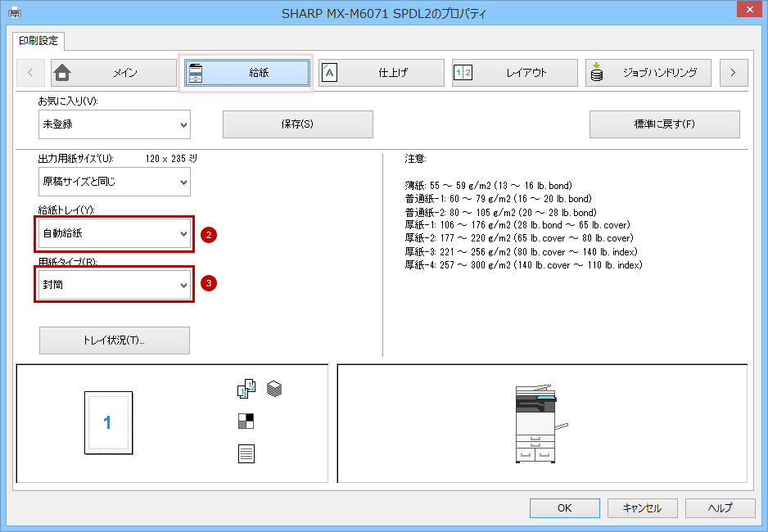Click the 出力用紙サイズ(U): label
This screenshot has width=768, height=532.
click(x=76, y=159)
